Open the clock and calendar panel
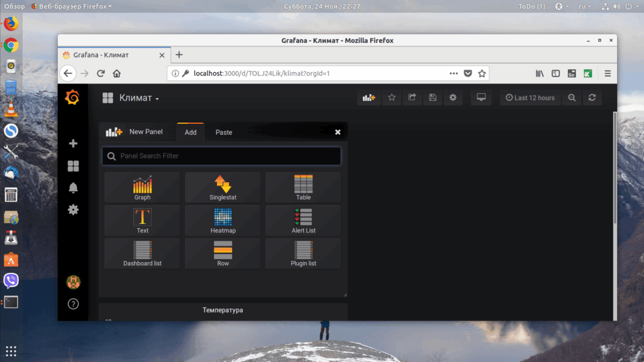Viewport: 644px width, 362px height. point(322,6)
